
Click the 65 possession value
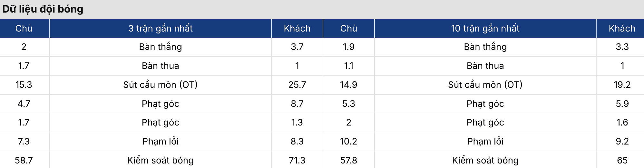pos(622,160)
